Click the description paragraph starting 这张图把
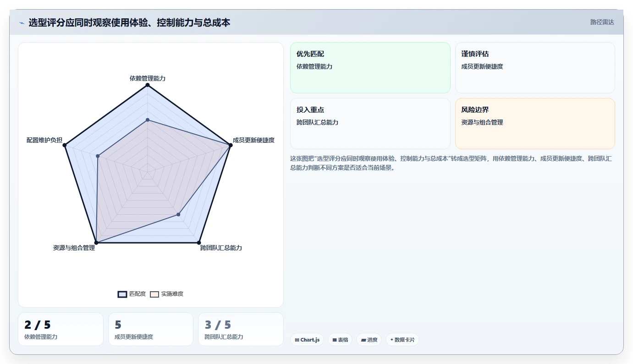This screenshot has height=364, width=633. pyautogui.click(x=451, y=163)
